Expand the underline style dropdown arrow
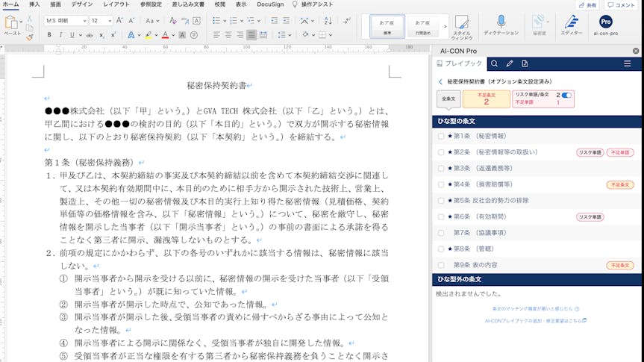Image resolution: width=644 pixels, height=362 pixels. 80,35
